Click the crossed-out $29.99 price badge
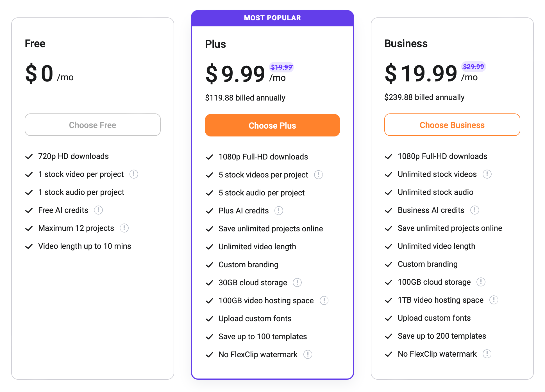This screenshot has height=392, width=545. click(x=474, y=67)
